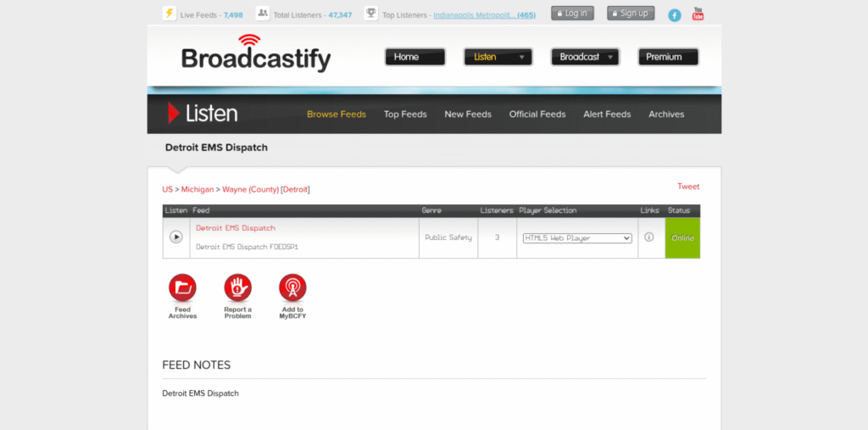This screenshot has width=868, height=430.
Task: Open the Indianapolis Metropolit... top listeners link
Action: click(484, 15)
